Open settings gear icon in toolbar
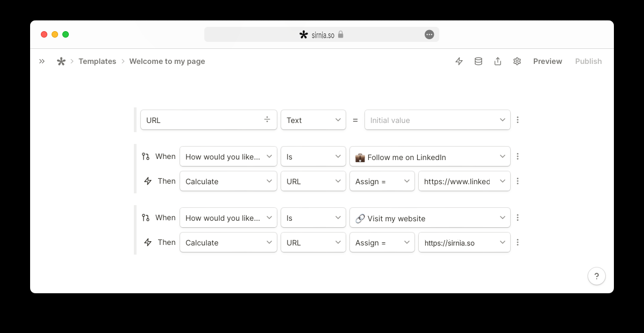This screenshot has height=333, width=644. (517, 61)
